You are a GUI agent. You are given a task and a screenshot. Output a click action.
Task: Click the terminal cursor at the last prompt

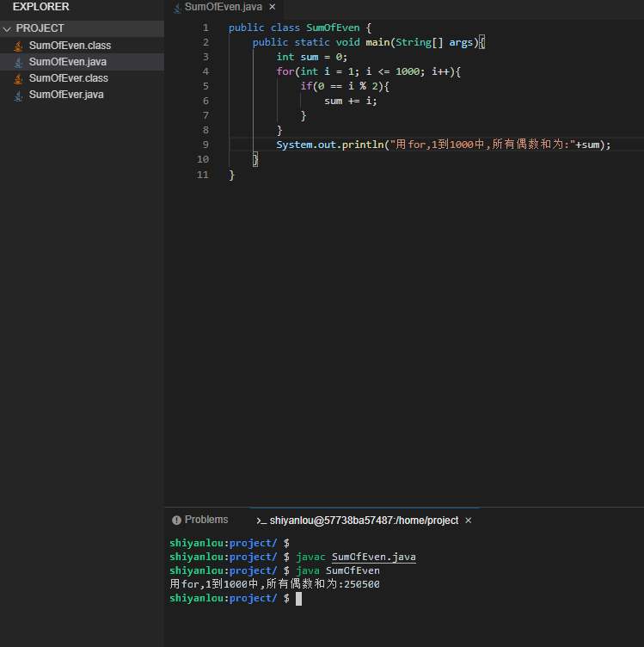(299, 599)
